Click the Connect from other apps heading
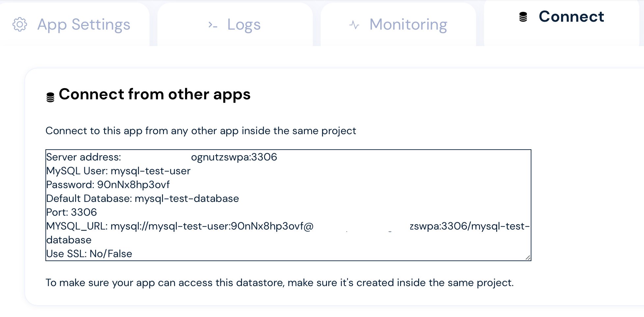Viewport: 644px width, 317px height. [x=154, y=94]
